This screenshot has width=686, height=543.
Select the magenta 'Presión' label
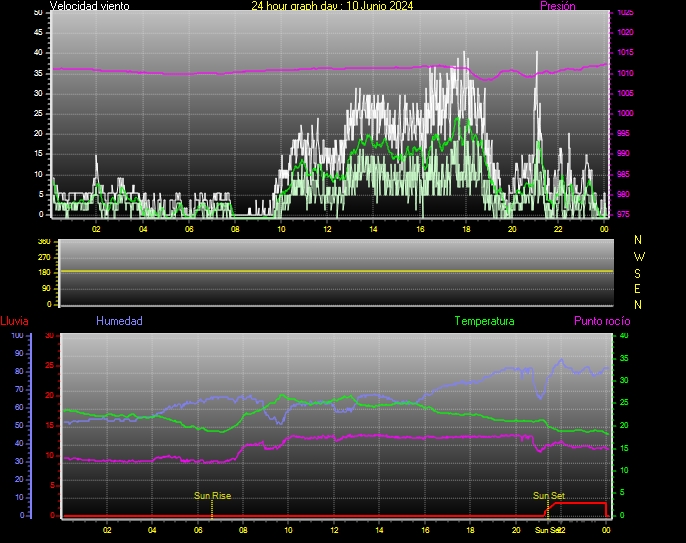pyautogui.click(x=557, y=6)
